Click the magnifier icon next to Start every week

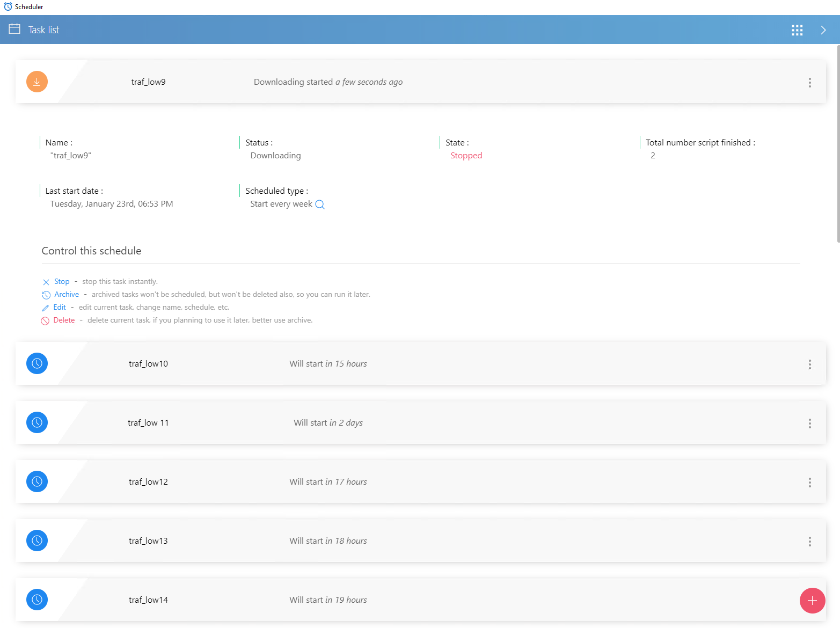point(320,205)
